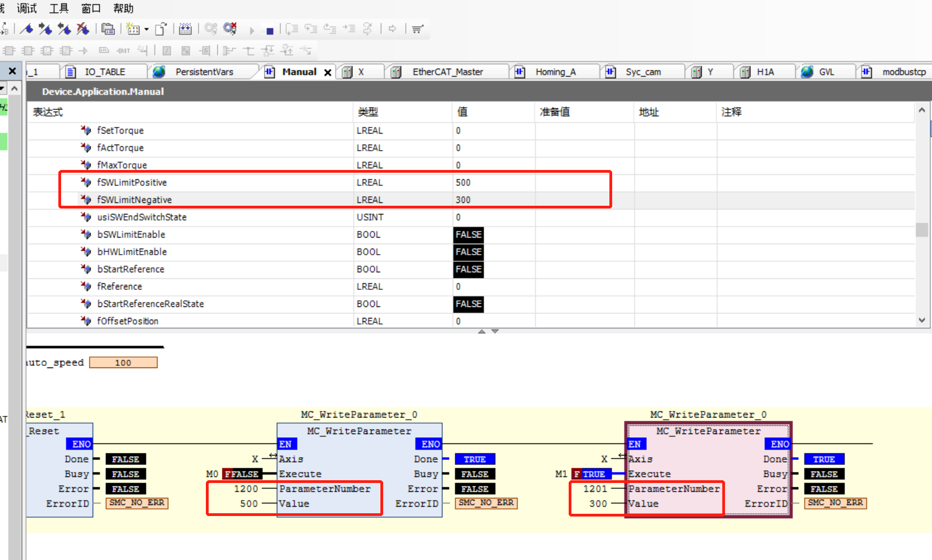Click the cart-shaped toolbar icon

pos(417,29)
